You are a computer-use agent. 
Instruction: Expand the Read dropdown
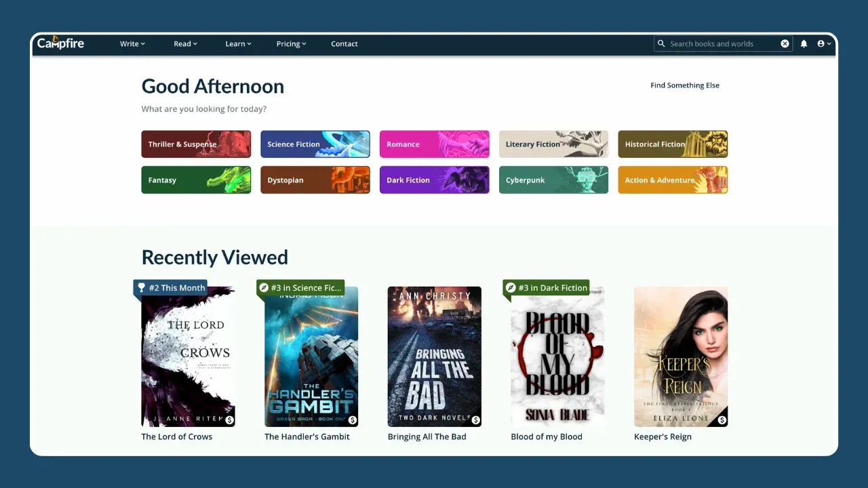coord(184,43)
